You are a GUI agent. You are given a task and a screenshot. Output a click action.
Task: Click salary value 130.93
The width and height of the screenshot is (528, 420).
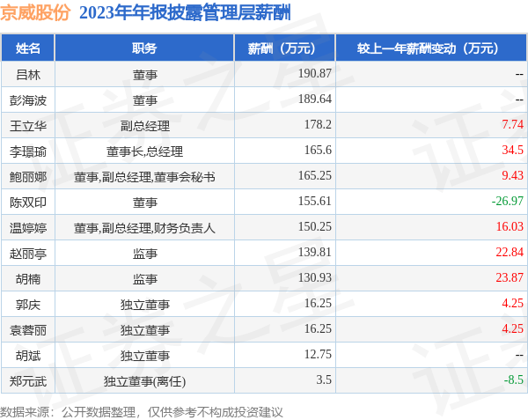(315, 277)
